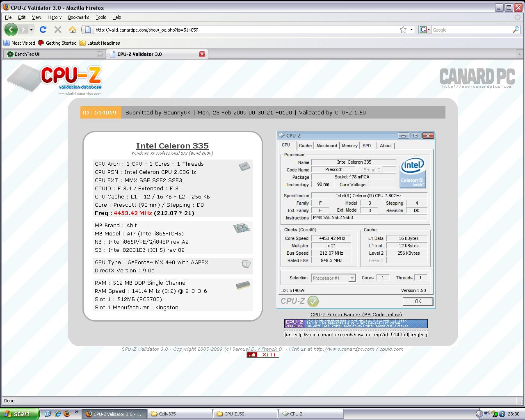Close the CPU-Z Validator 3.0 tab

click(x=202, y=54)
